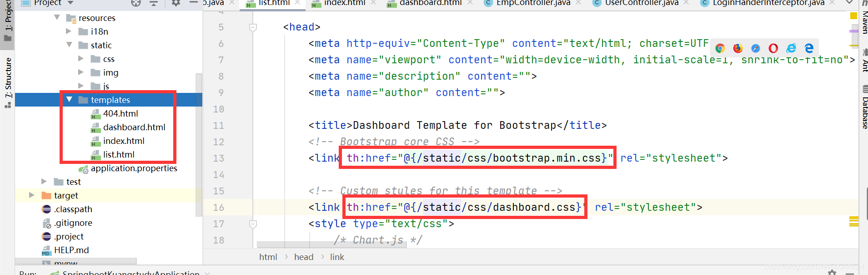Expand the i18n folder
868x275 pixels.
(x=69, y=31)
